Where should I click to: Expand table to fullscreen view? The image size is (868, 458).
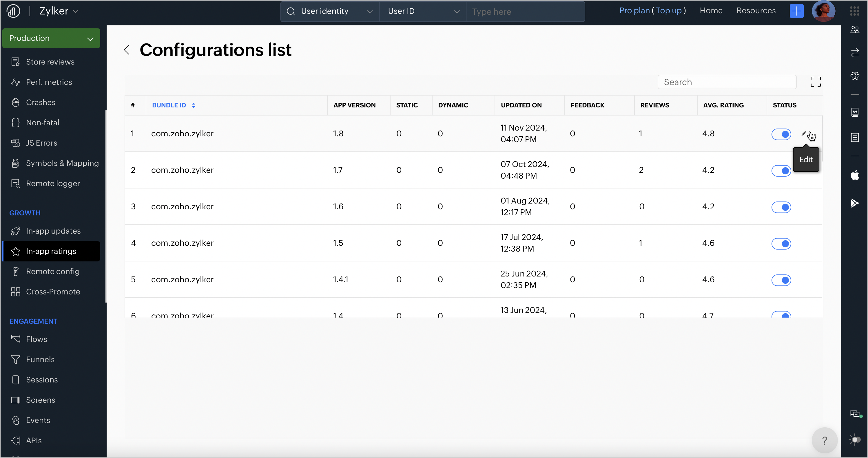coord(816,82)
